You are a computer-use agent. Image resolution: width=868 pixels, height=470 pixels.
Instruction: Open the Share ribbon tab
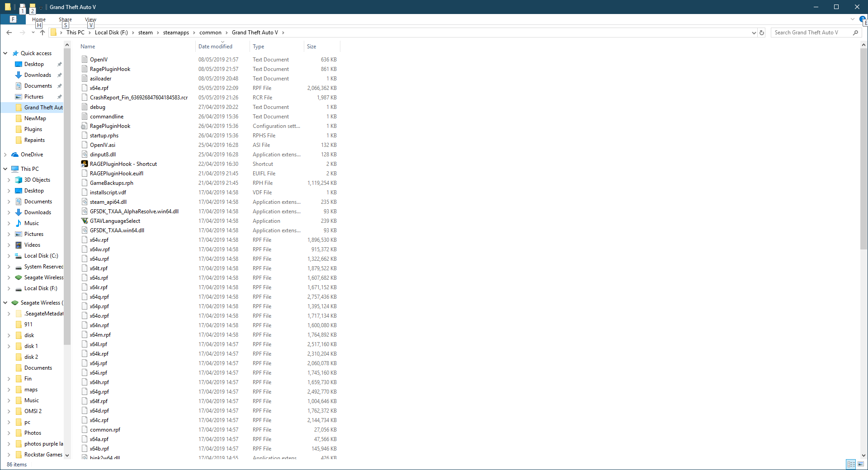pyautogui.click(x=65, y=19)
